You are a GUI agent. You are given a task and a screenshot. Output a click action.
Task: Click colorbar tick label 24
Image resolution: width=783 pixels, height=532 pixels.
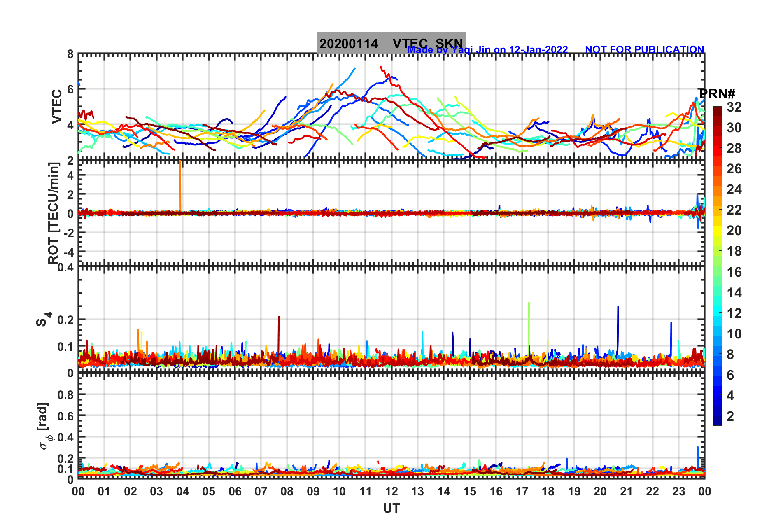click(734, 189)
